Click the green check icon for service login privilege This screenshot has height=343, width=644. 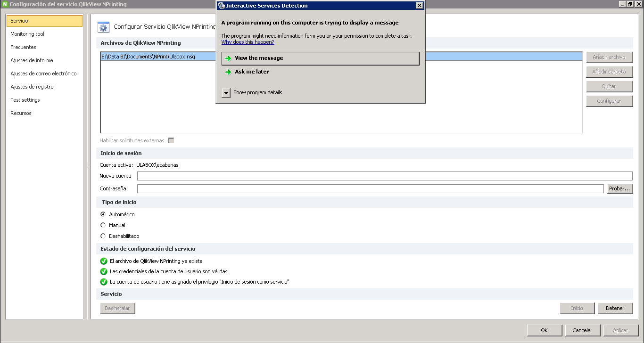tap(104, 282)
